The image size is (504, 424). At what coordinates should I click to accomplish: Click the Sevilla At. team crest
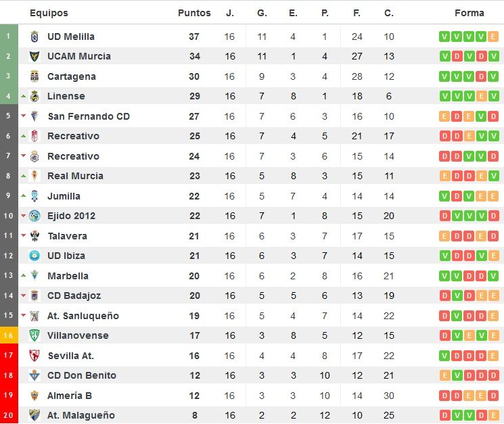[x=35, y=356]
